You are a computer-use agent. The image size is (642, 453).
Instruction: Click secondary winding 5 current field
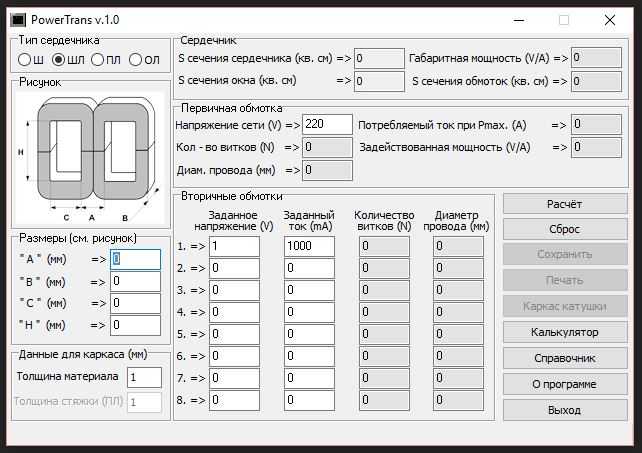[x=309, y=334]
